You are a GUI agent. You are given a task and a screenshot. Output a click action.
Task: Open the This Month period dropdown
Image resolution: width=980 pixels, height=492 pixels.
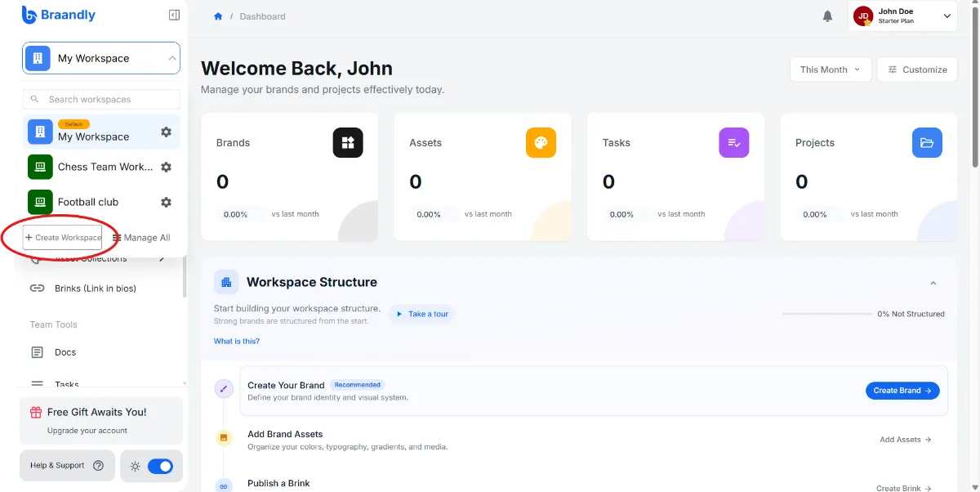(831, 69)
